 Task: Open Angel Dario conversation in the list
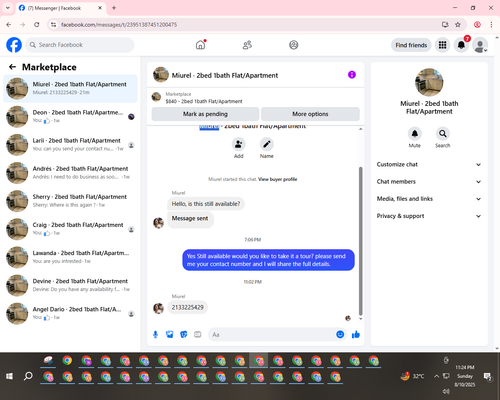pos(70,314)
